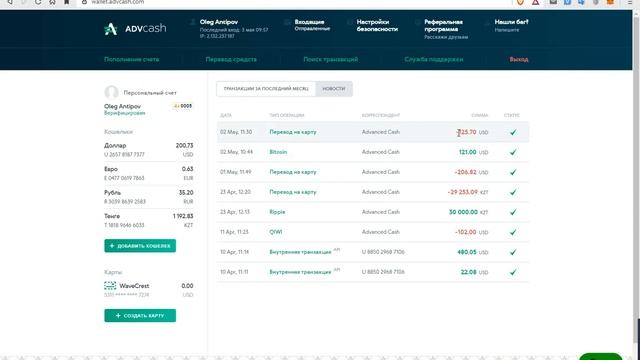Click status checkmark for the QIWI transaction
Image resolution: width=640 pixels, height=360 pixels.
tap(513, 232)
